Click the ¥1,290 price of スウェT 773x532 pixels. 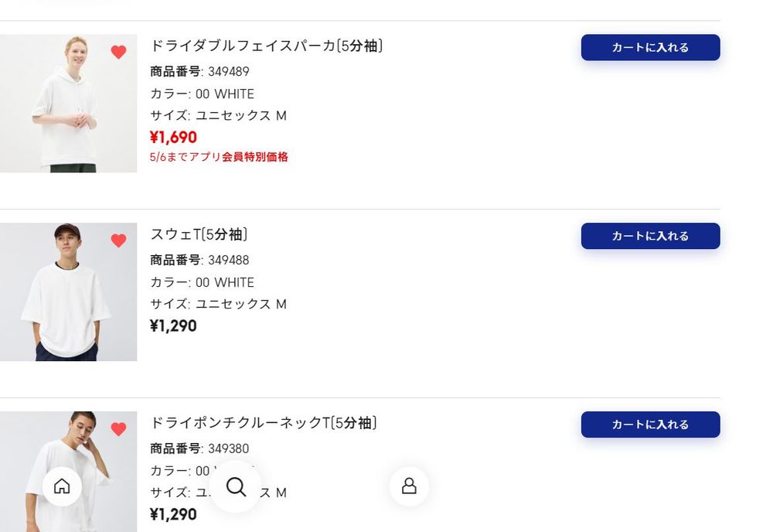(x=173, y=326)
